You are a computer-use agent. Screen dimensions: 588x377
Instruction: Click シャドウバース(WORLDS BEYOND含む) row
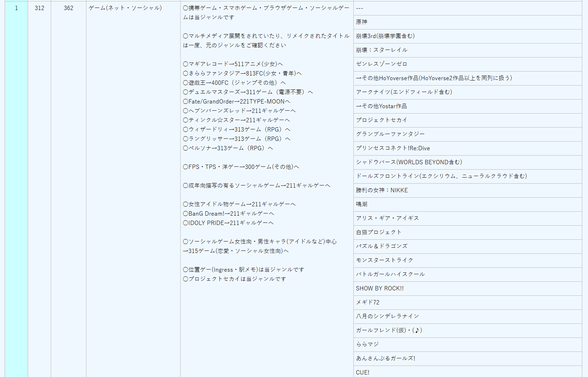[x=467, y=162]
